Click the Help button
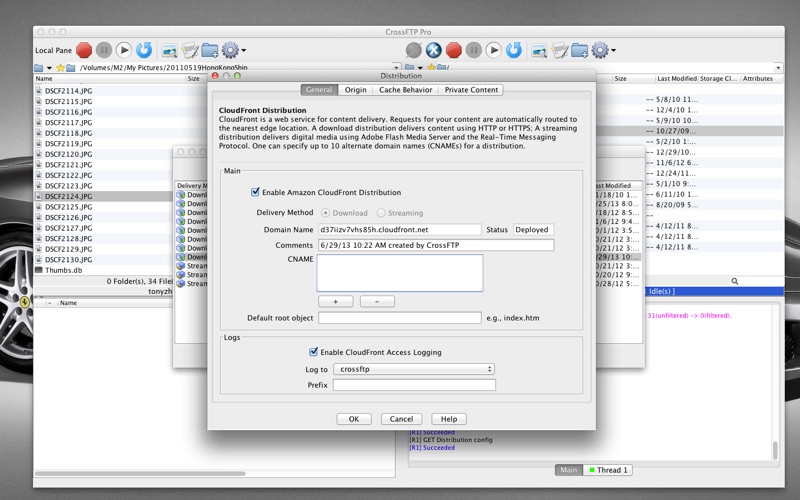Screen dimensions: 800x500 pos(449,419)
